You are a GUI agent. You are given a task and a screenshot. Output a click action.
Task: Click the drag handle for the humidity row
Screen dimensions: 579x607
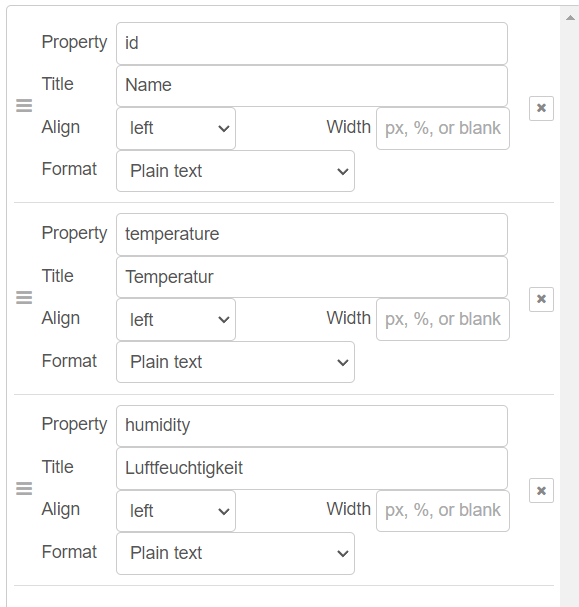pyautogui.click(x=24, y=488)
